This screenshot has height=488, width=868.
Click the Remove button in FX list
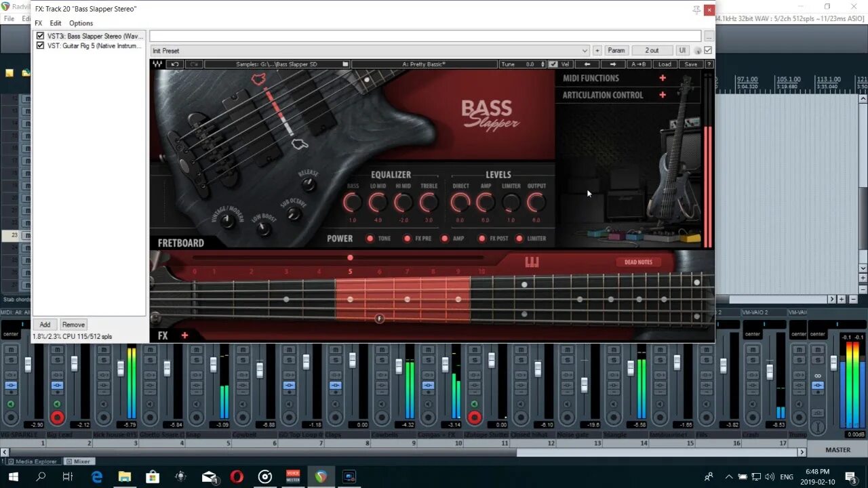point(73,325)
